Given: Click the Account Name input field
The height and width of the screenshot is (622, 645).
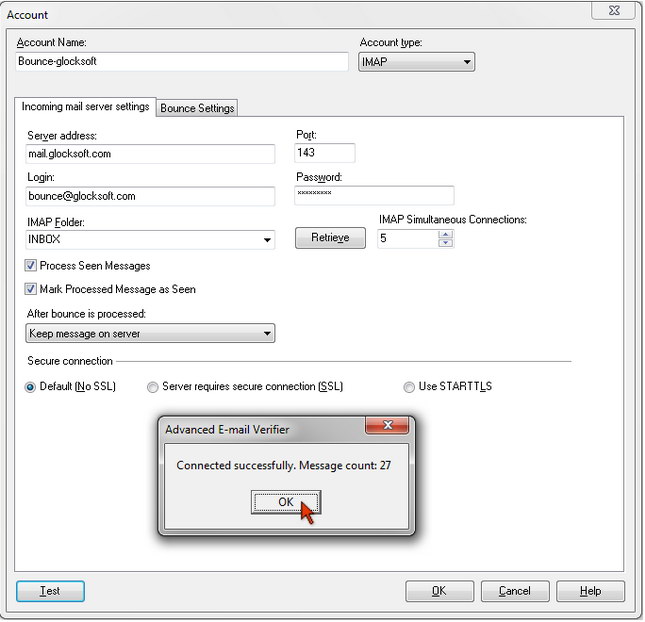Looking at the screenshot, I should (182, 62).
